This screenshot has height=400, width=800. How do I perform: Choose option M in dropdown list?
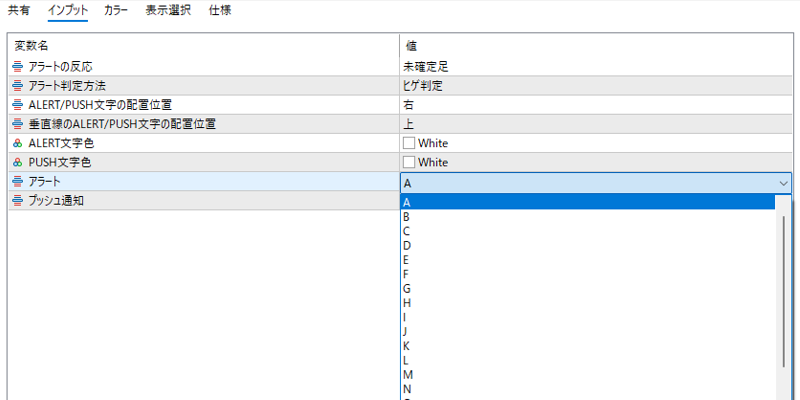click(x=588, y=375)
